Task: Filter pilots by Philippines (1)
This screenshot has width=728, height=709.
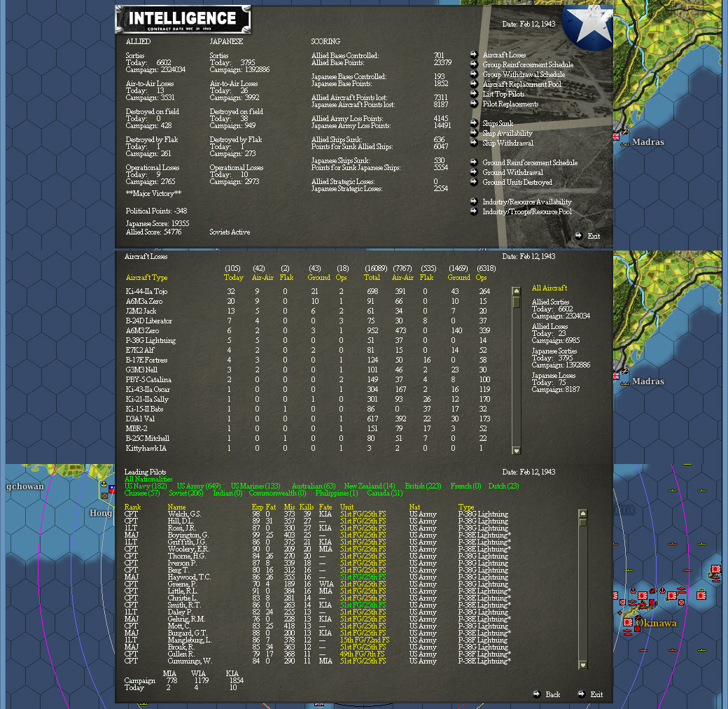Action: pyautogui.click(x=337, y=493)
